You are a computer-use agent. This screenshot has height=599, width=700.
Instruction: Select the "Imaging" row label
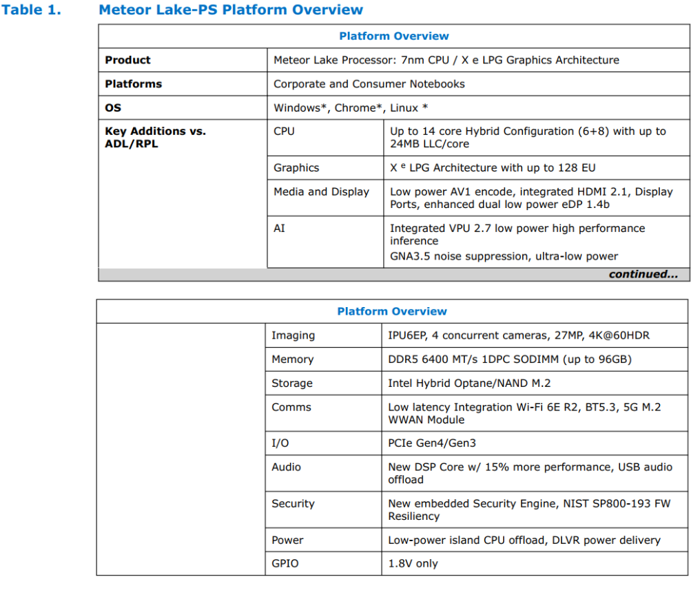293,335
